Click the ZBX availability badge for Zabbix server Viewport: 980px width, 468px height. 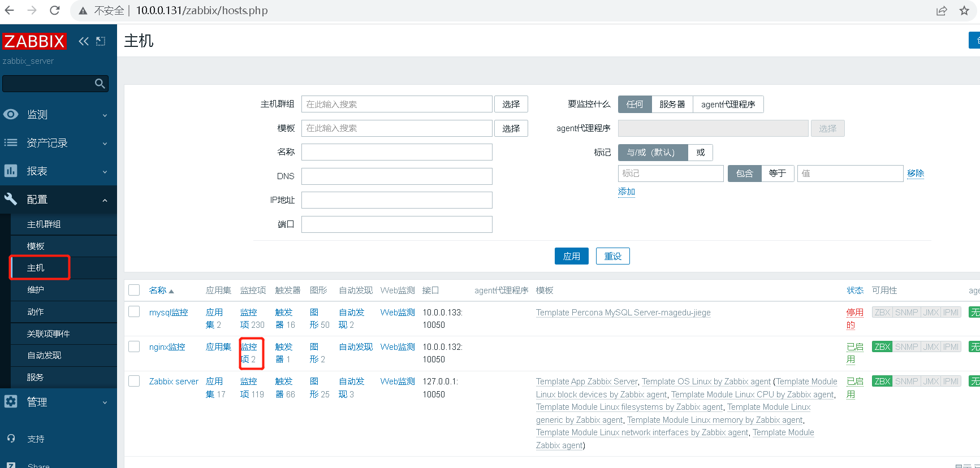pos(882,382)
